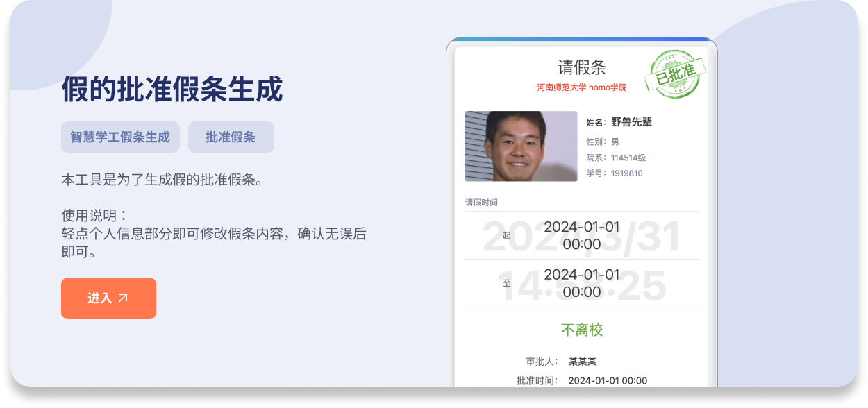Image resolution: width=868 pixels, height=408 pixels.
Task: Click the 学号: 1919810 line
Action: (x=615, y=173)
